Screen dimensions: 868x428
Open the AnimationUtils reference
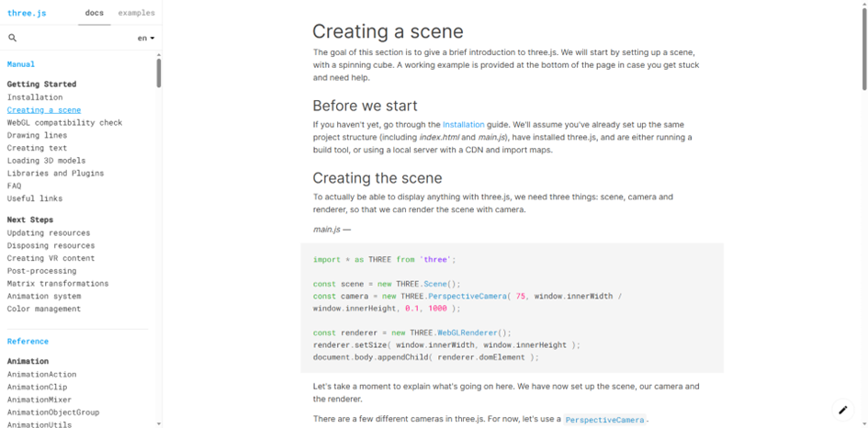(39, 424)
